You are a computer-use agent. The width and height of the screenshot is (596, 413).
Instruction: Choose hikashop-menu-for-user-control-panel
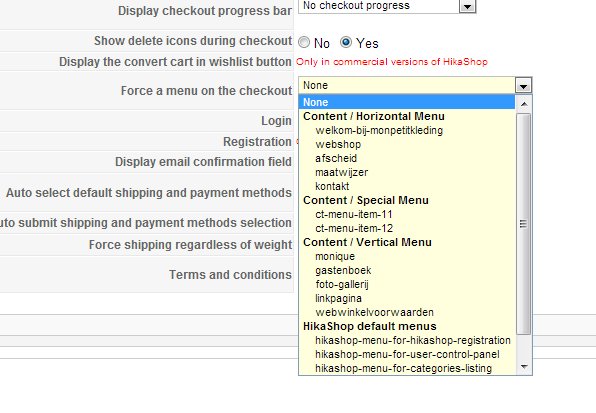407,354
